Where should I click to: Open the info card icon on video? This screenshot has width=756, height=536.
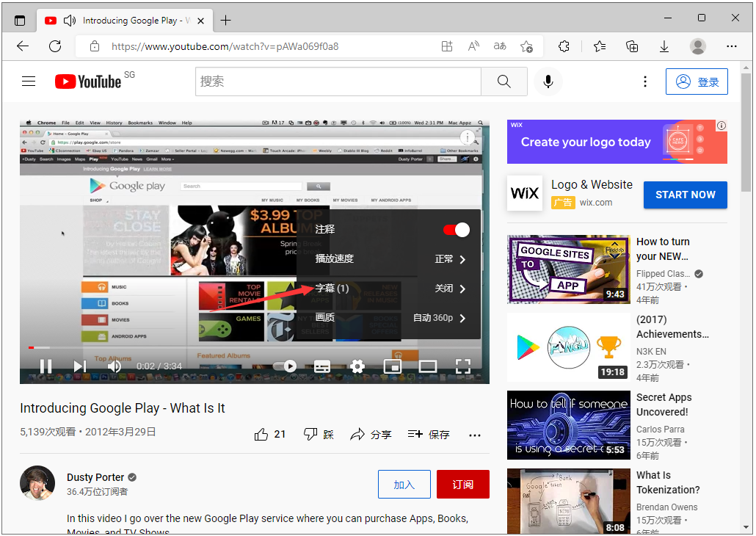[466, 138]
